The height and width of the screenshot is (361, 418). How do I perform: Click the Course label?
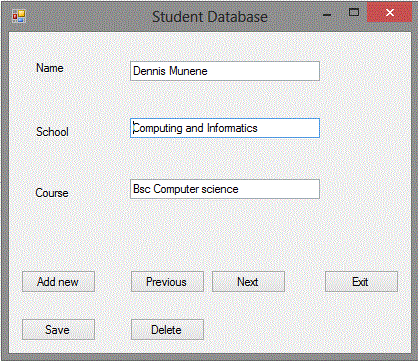[52, 193]
